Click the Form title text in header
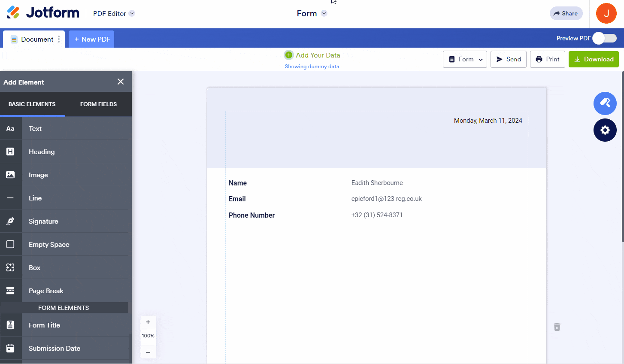 tap(307, 13)
